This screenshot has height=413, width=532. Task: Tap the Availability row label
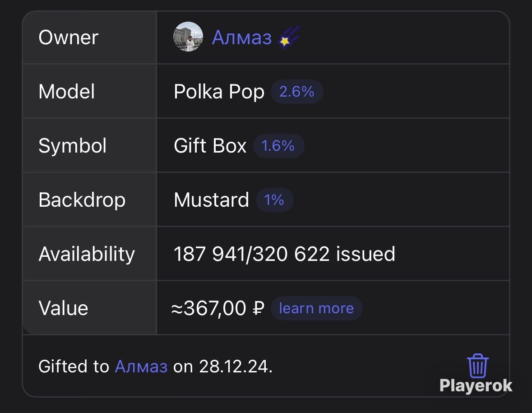[x=87, y=254]
